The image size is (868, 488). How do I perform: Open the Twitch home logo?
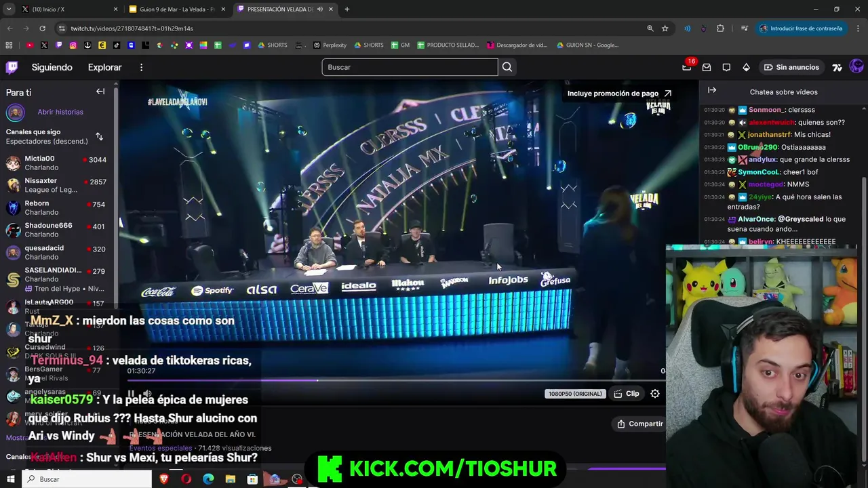[12, 67]
